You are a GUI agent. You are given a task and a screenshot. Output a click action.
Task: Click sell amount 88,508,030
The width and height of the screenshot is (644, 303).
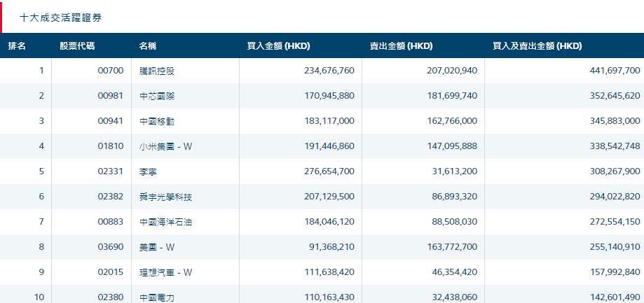tap(454, 222)
